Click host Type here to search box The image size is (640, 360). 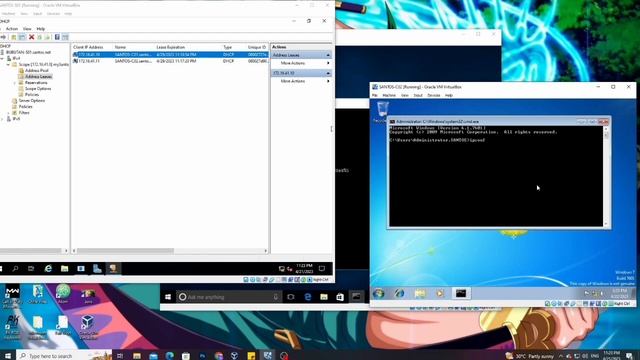coord(64,356)
